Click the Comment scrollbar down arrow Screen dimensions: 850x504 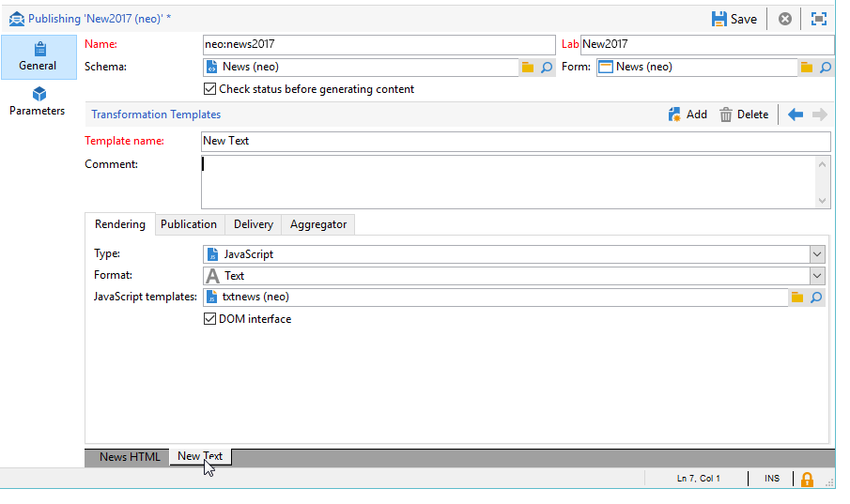pyautogui.click(x=823, y=200)
